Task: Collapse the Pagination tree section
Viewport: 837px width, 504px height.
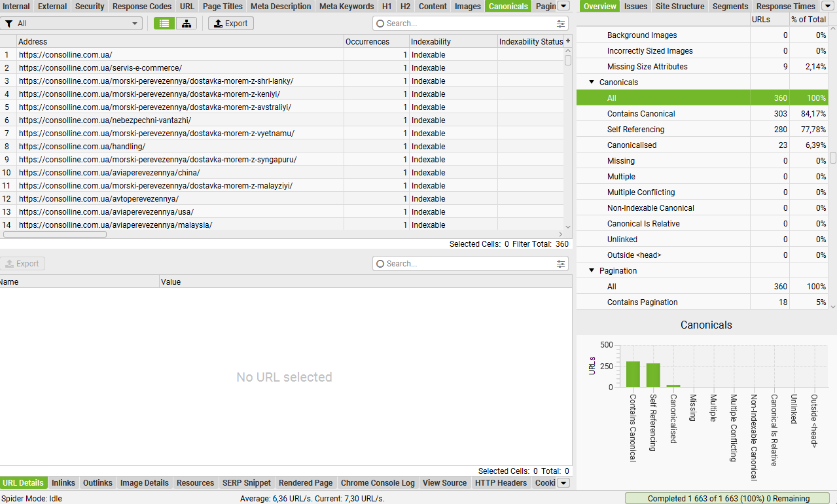Action: [592, 270]
